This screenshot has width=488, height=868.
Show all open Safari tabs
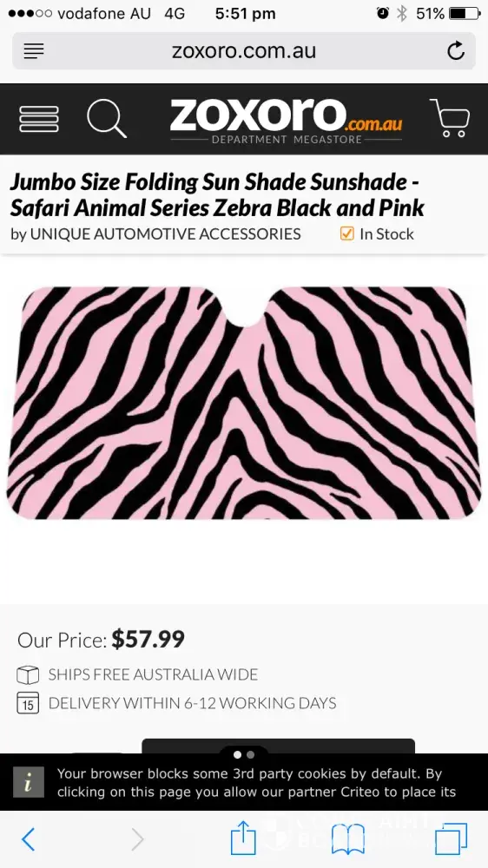coord(451,838)
